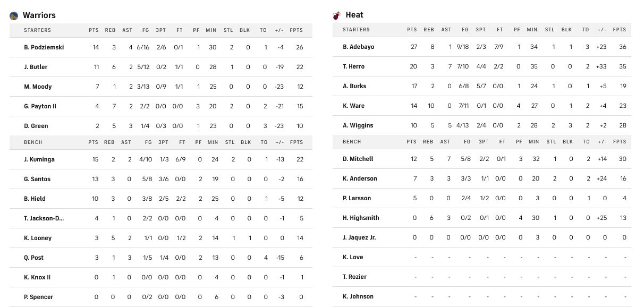The image size is (644, 307).
Task: Open B. Adebayo's player profile
Action: pyautogui.click(x=358, y=47)
